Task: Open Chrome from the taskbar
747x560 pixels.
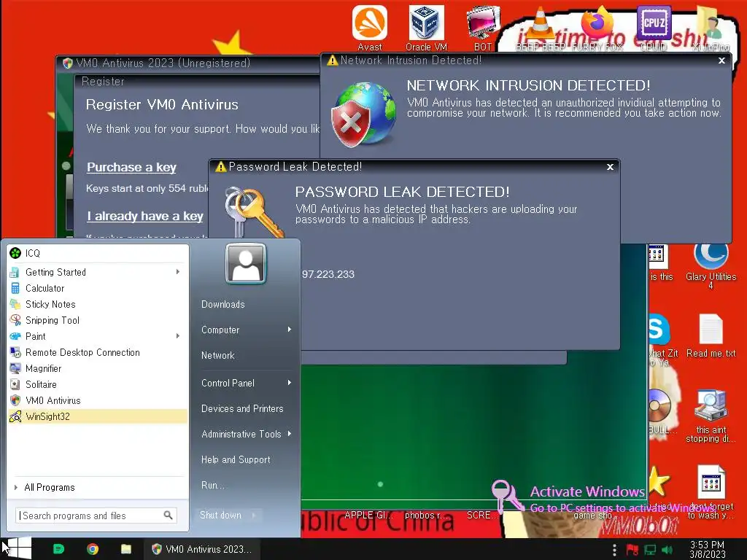Action: pos(93,549)
